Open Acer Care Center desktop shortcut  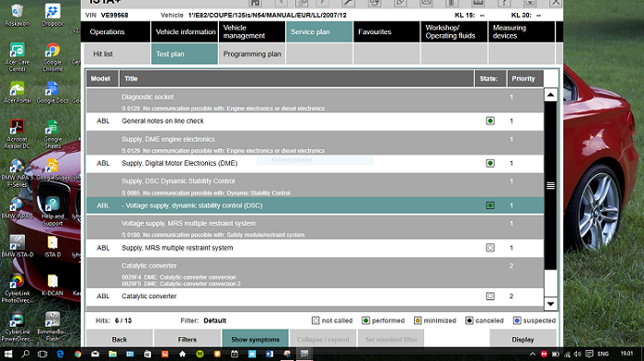[17, 57]
